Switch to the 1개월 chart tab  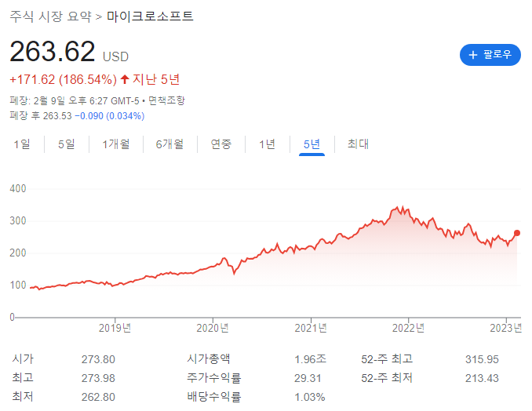116,144
